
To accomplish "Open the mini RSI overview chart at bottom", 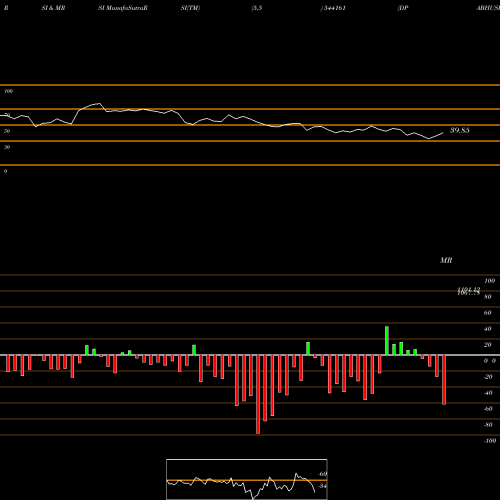I will pyautogui.click(x=247, y=479).
